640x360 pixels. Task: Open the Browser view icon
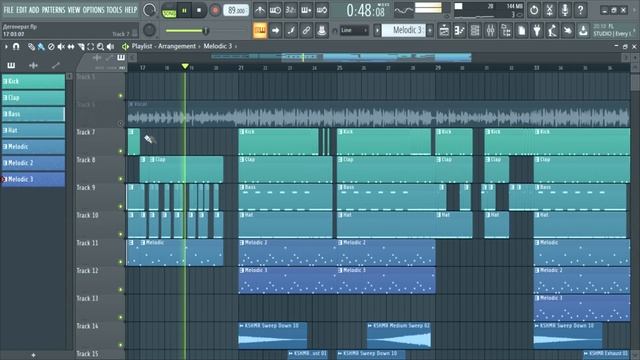[506, 31]
